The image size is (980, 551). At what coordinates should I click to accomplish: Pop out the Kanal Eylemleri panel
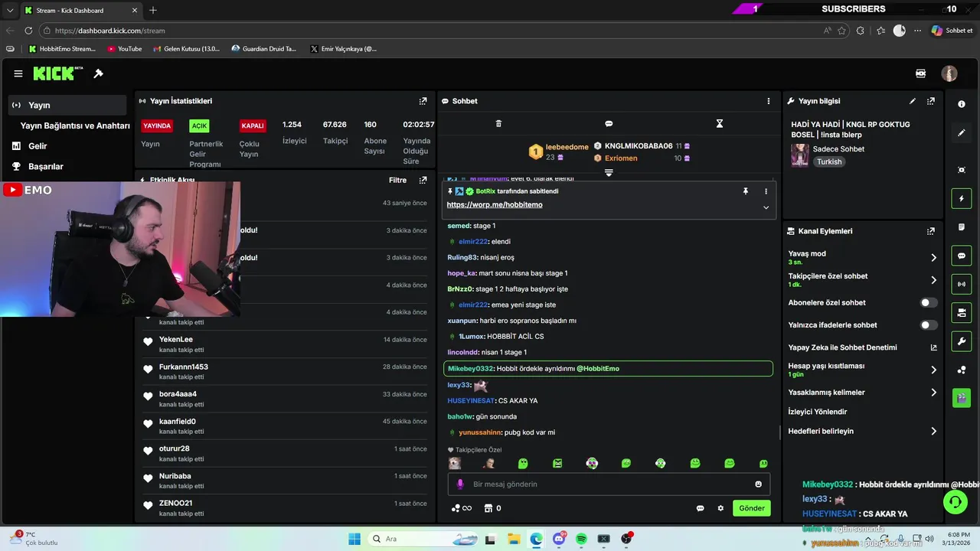(931, 231)
